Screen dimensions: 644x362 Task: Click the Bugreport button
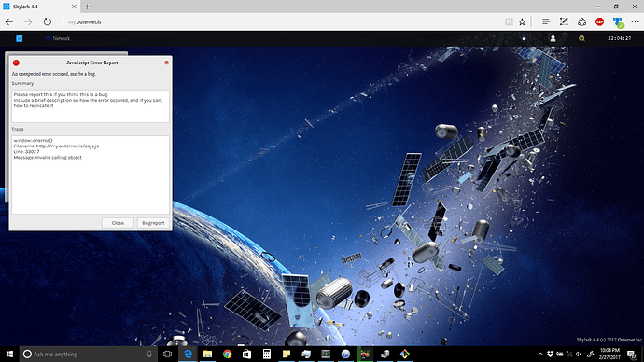[x=153, y=223]
